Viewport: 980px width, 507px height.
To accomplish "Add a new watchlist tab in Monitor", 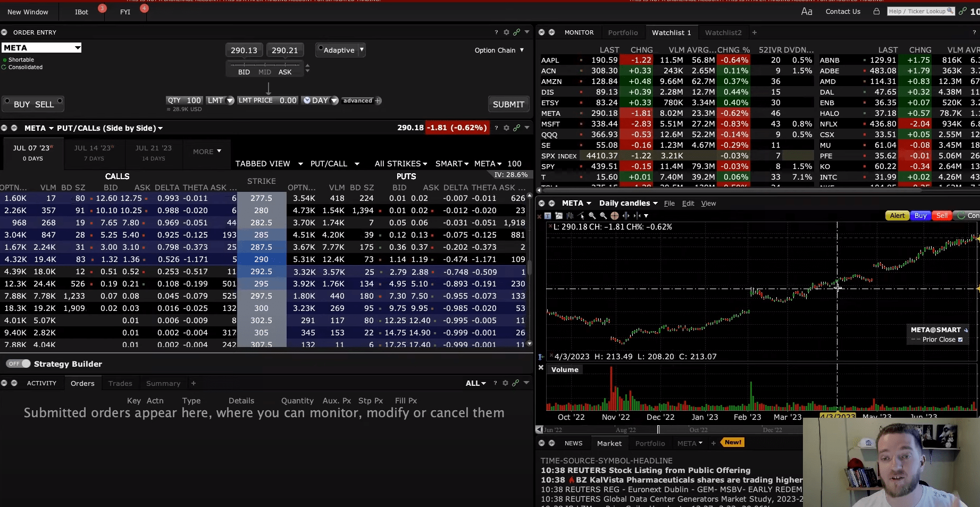I will [x=754, y=32].
